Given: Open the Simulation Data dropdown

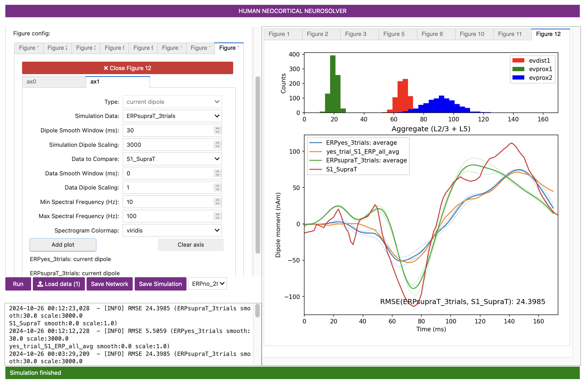Looking at the screenshot, I should (x=172, y=116).
